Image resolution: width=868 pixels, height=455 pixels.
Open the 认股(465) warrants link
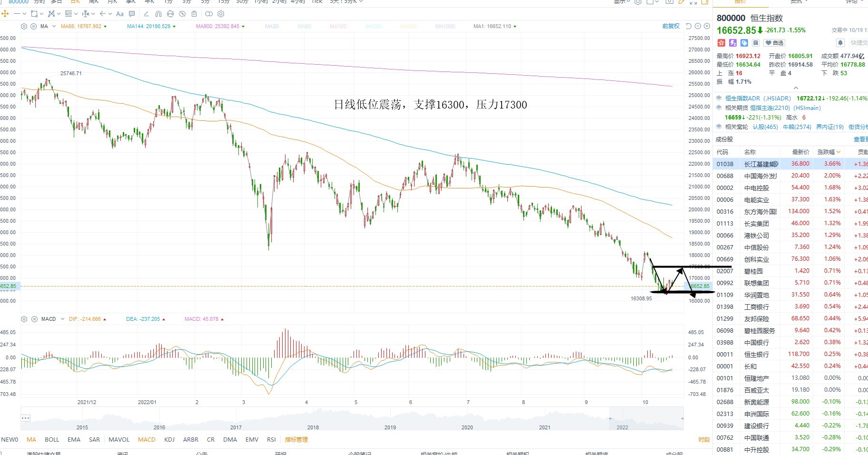pos(765,127)
